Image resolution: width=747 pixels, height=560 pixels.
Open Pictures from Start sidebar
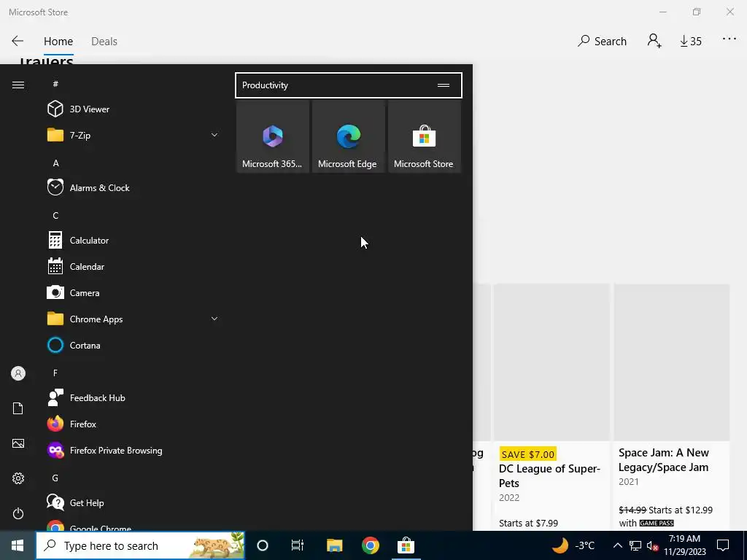(x=18, y=443)
